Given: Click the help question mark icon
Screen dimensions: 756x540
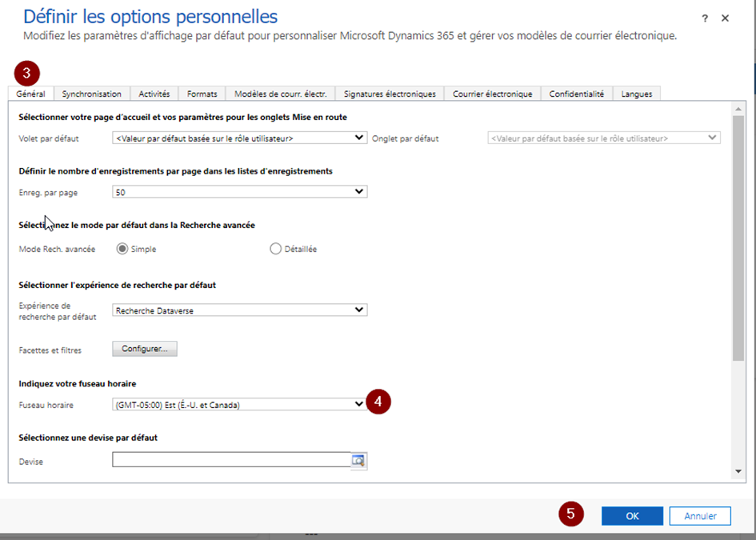Looking at the screenshot, I should 705,18.
